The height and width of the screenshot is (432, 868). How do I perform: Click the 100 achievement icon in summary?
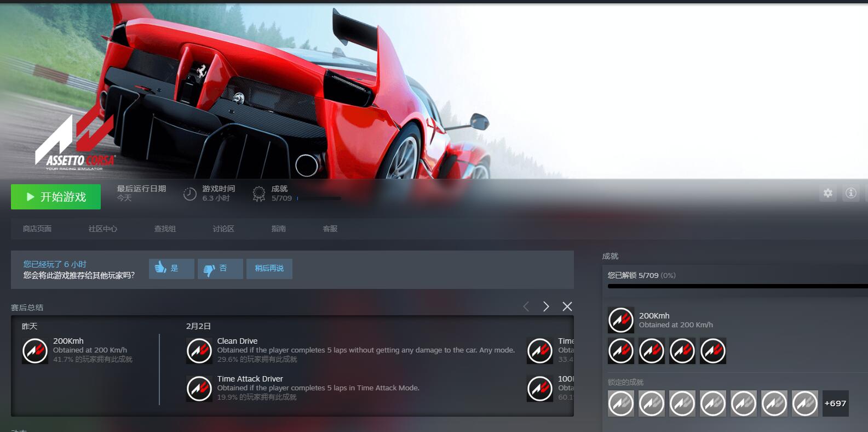(540, 389)
